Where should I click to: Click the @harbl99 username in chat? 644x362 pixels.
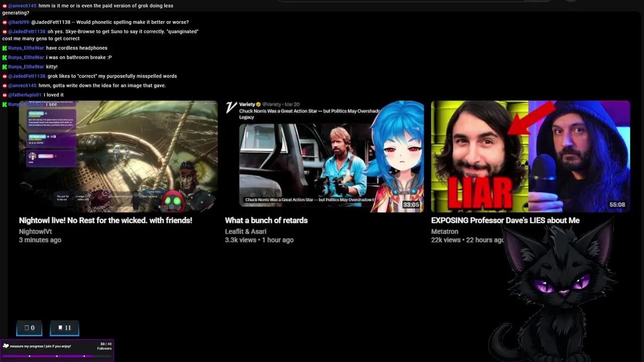pos(19,22)
